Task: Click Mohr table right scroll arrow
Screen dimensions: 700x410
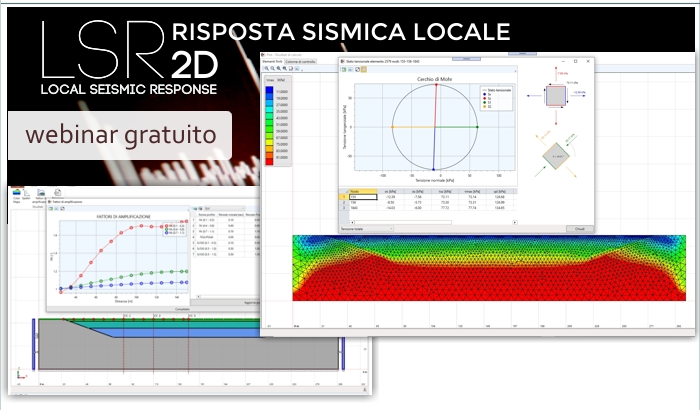Action: [x=514, y=222]
